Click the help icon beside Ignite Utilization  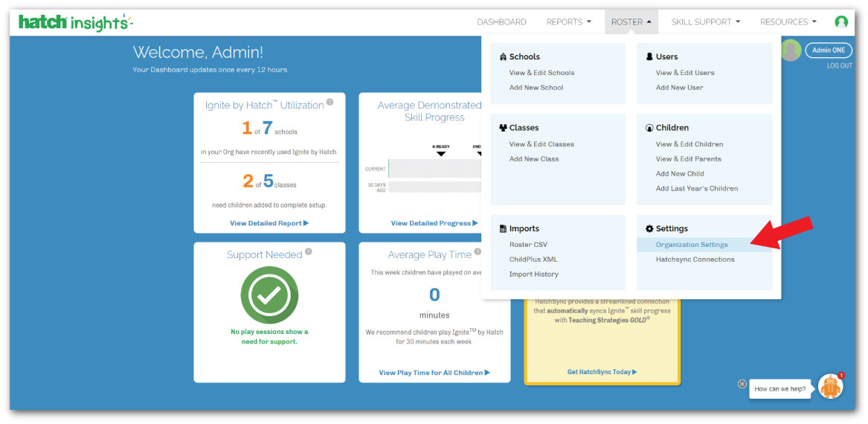click(x=330, y=102)
